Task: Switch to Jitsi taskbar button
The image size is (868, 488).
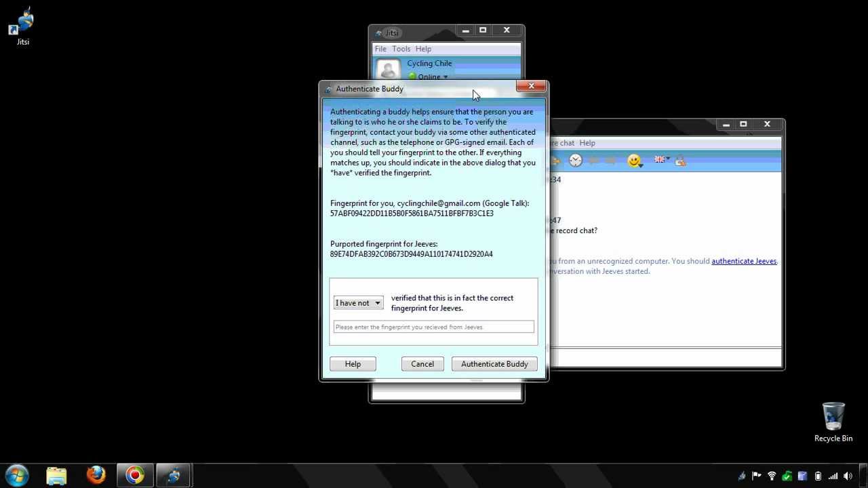Action: point(174,476)
